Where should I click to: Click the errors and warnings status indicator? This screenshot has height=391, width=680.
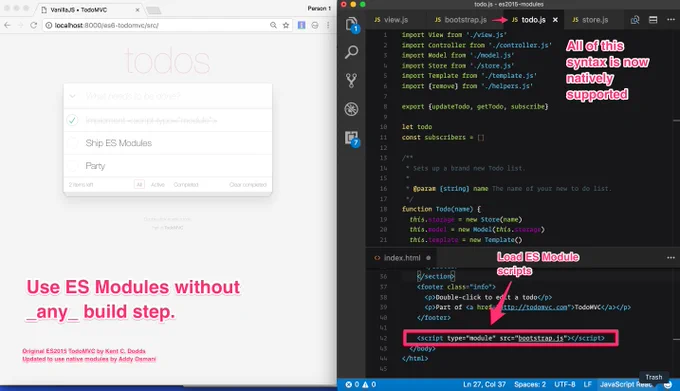pos(360,384)
